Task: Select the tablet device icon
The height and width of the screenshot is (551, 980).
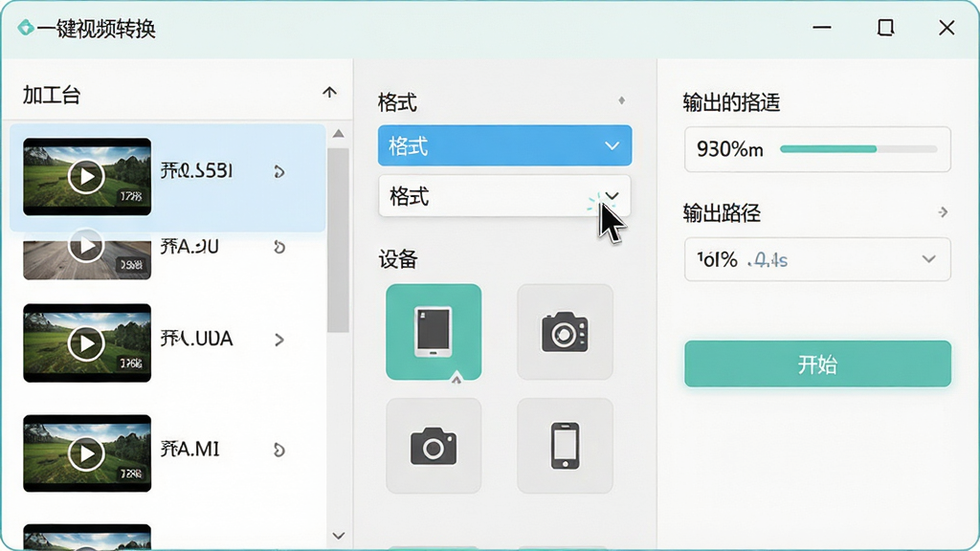Action: (x=434, y=332)
